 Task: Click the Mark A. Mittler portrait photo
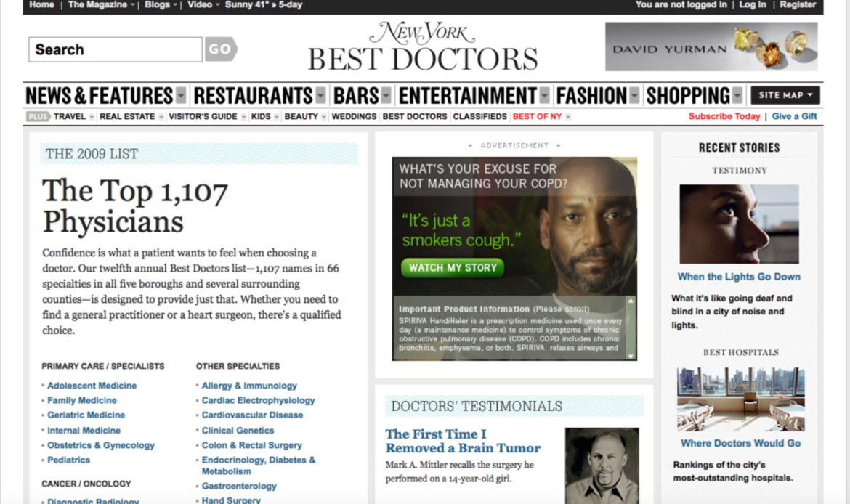click(x=602, y=466)
